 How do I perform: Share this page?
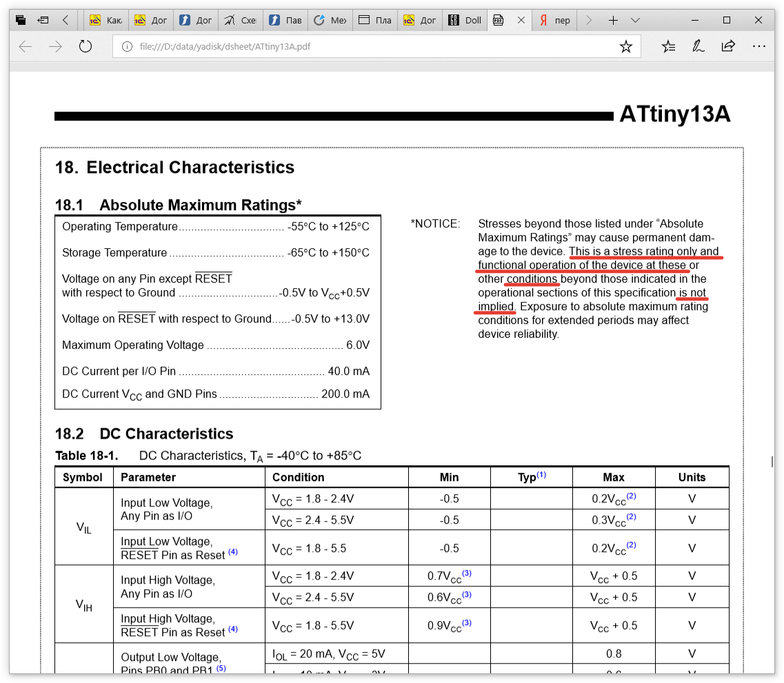coord(728,46)
